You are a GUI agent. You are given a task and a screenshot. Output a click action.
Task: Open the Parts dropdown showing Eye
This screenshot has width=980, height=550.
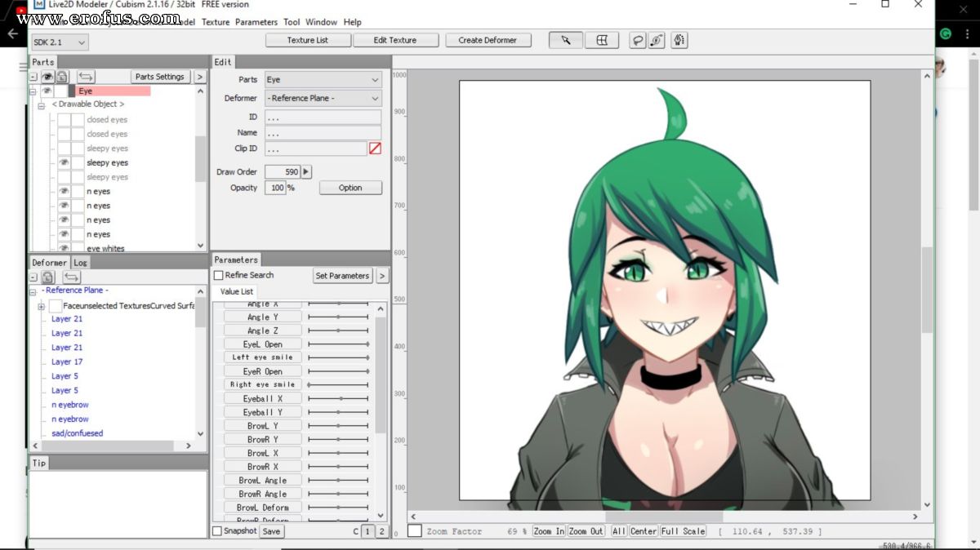click(323, 80)
